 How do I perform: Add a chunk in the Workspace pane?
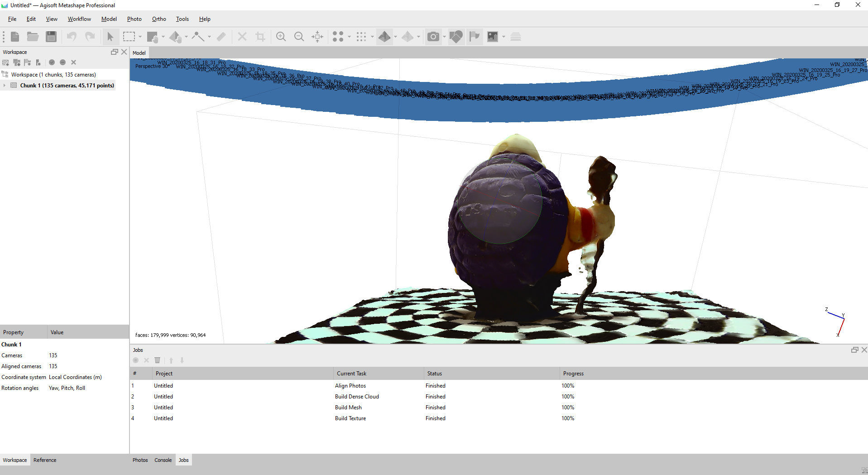(5, 62)
